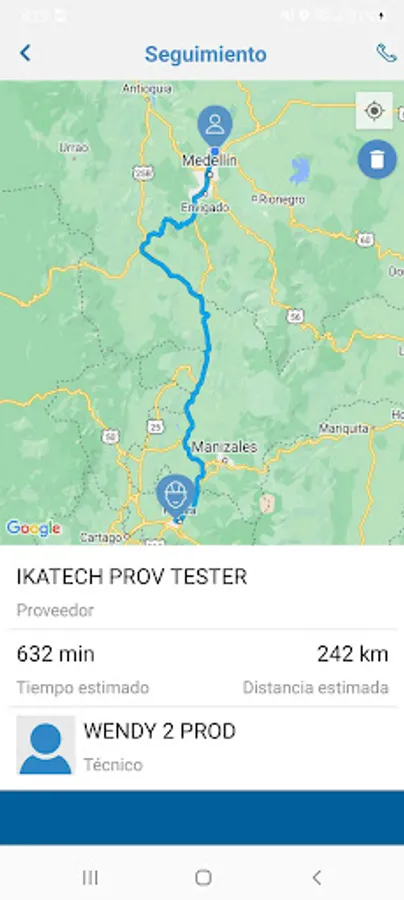Tap the 632 min estimated time

(56, 654)
